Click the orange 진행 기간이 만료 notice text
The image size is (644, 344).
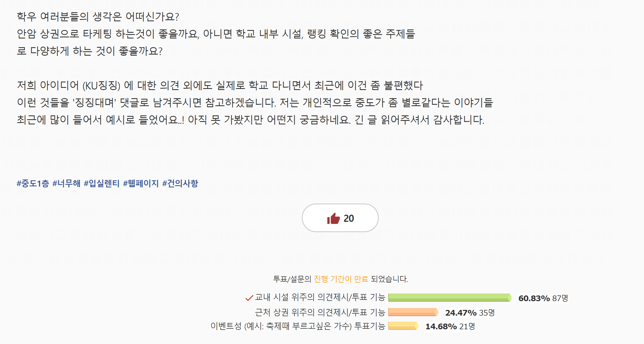point(341,279)
